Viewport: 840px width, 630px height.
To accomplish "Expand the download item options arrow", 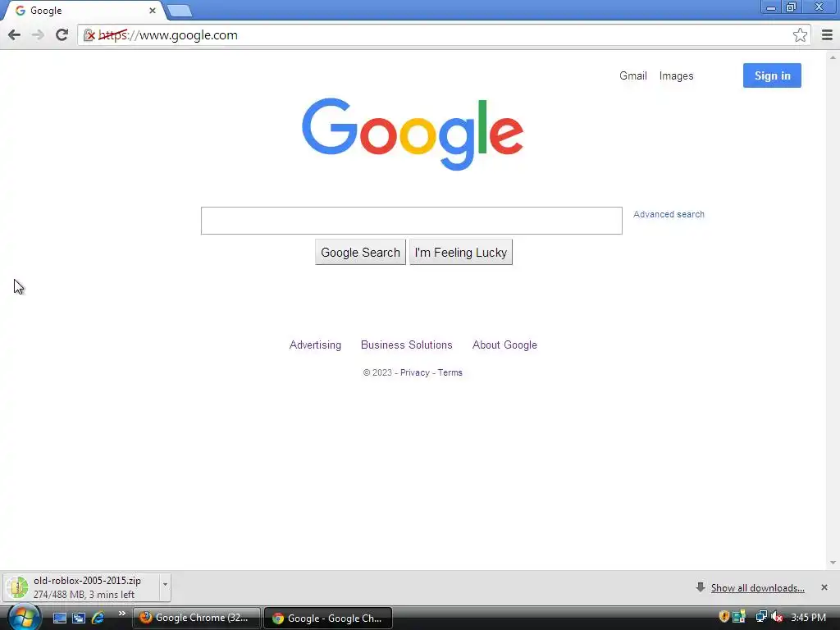I will (165, 587).
